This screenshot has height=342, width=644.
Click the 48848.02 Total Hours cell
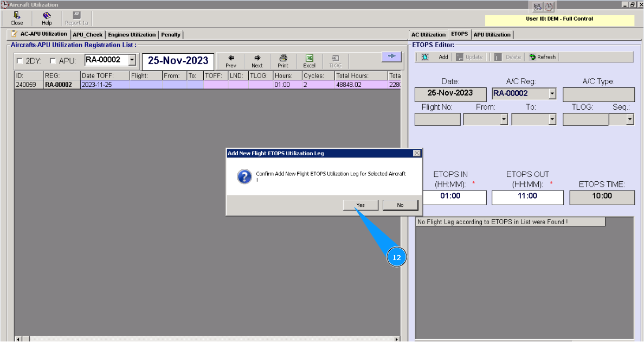point(361,85)
